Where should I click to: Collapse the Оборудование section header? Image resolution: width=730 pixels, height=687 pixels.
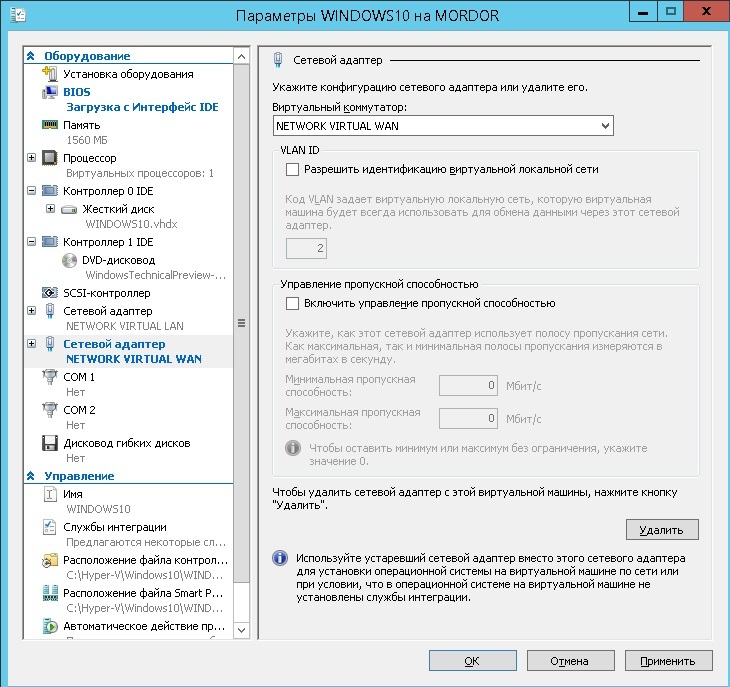point(31,56)
